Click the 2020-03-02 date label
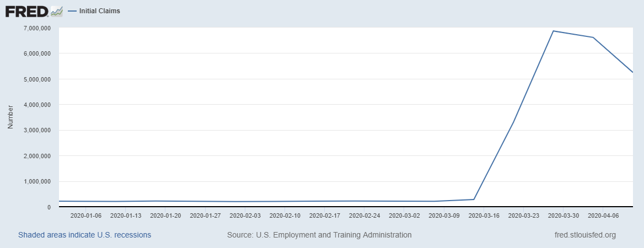Screen dimensions: 644x248 click(x=405, y=215)
